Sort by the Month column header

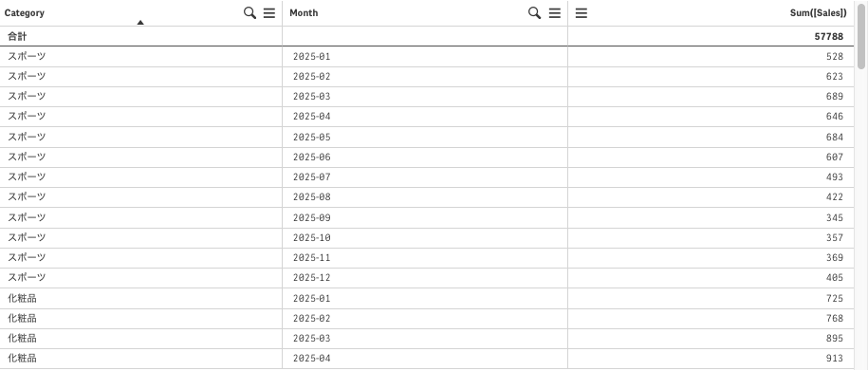(x=304, y=12)
